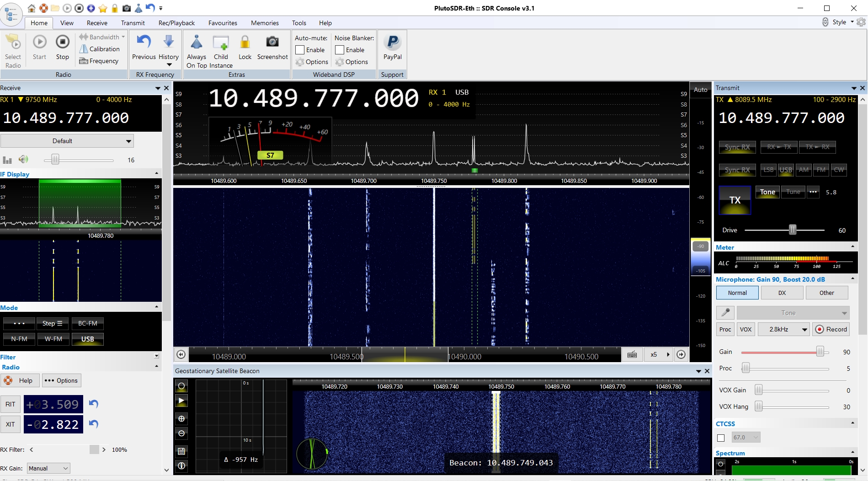This screenshot has height=481, width=868.
Task: Expand the RX Gain Manual dropdown
Action: [48, 468]
